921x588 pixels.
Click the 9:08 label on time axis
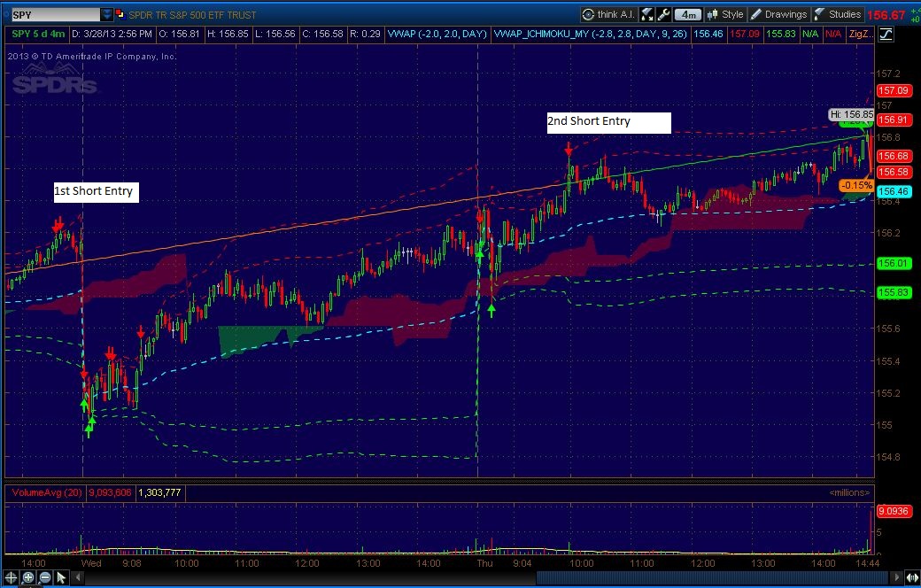point(132,563)
